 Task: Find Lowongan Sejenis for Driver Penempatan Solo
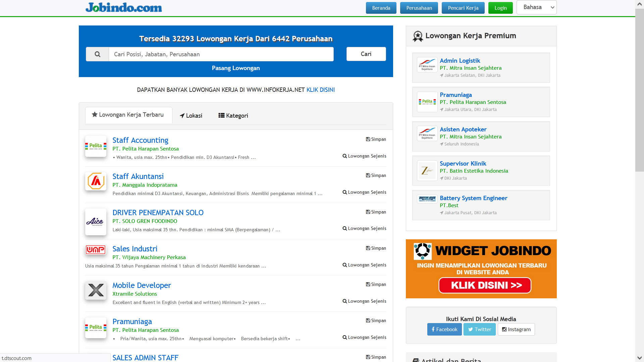(x=364, y=228)
